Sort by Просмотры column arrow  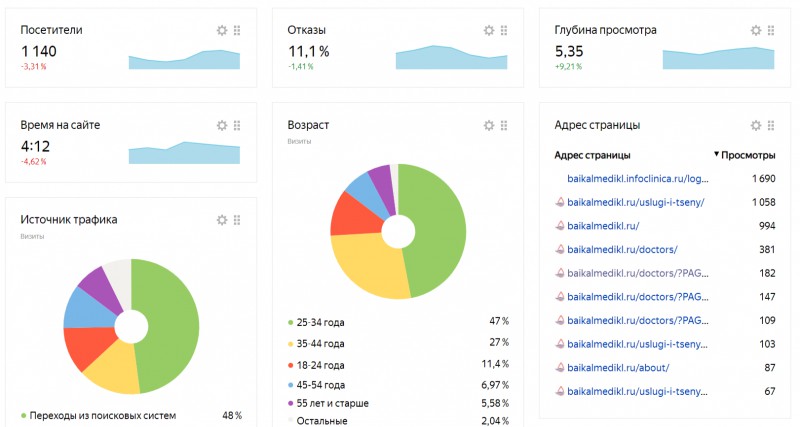(716, 154)
